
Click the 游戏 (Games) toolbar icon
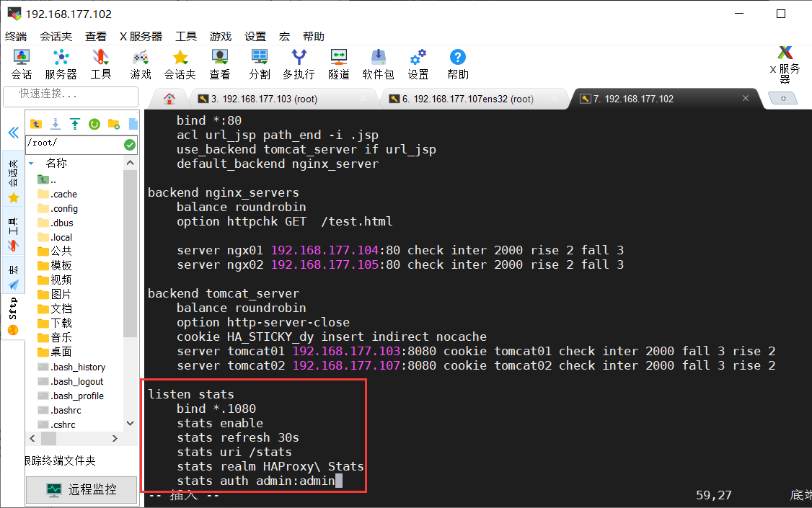(141, 64)
